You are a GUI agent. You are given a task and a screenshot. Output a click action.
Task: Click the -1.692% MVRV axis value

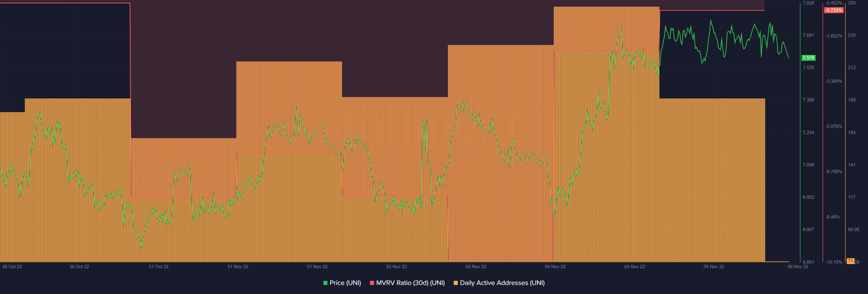click(x=834, y=36)
